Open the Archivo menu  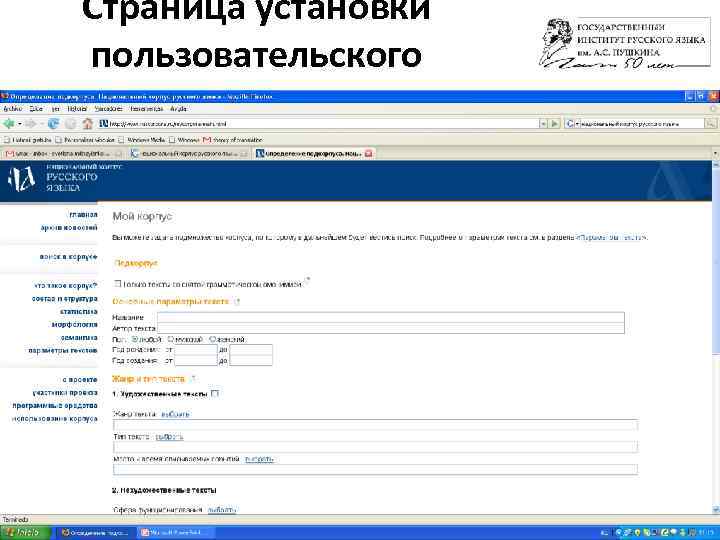coord(12,109)
